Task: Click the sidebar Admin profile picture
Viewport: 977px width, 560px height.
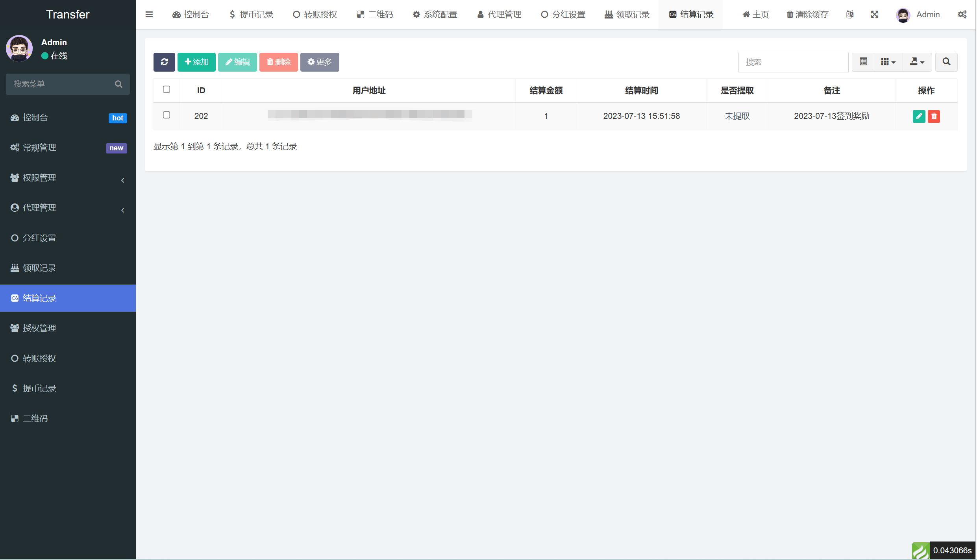Action: click(x=19, y=48)
